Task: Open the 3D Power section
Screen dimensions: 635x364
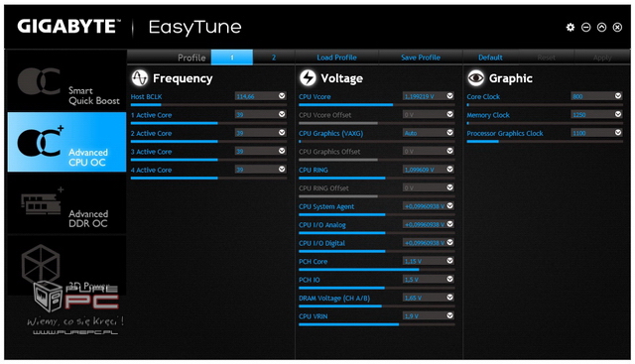Action: 66,266
